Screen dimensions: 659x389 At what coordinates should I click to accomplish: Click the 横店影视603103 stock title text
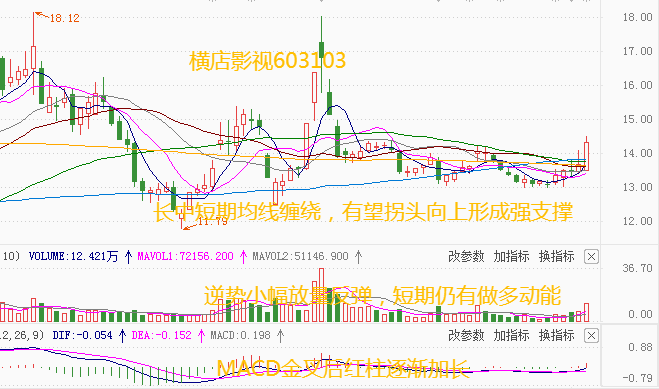point(267,60)
